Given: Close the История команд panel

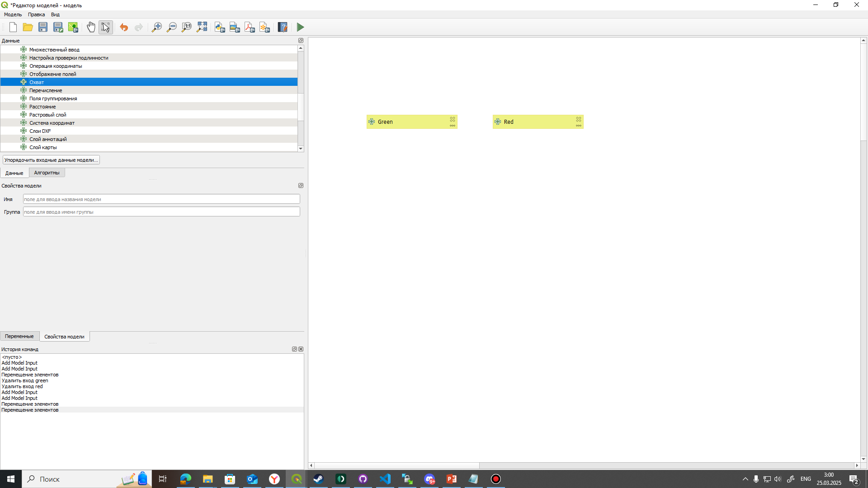Looking at the screenshot, I should pos(301,349).
